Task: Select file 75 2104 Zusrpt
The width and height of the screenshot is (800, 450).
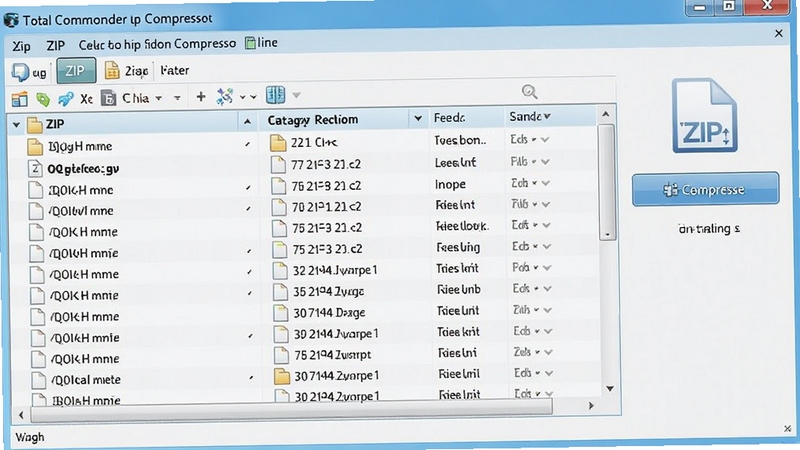Action: point(333,355)
